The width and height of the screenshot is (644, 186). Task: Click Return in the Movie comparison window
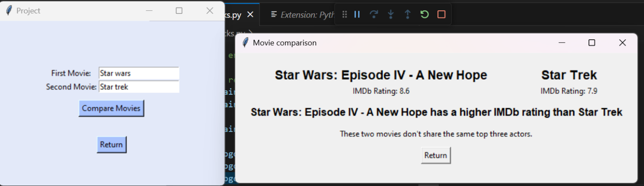(x=436, y=155)
